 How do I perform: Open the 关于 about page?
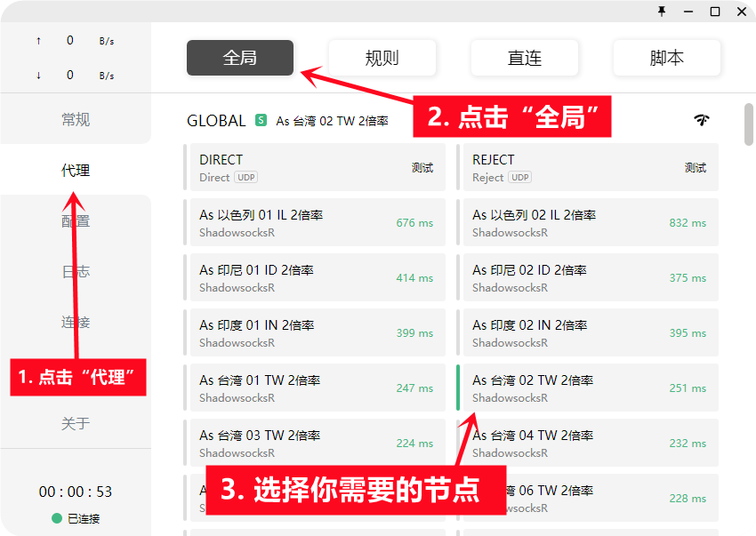[76, 423]
